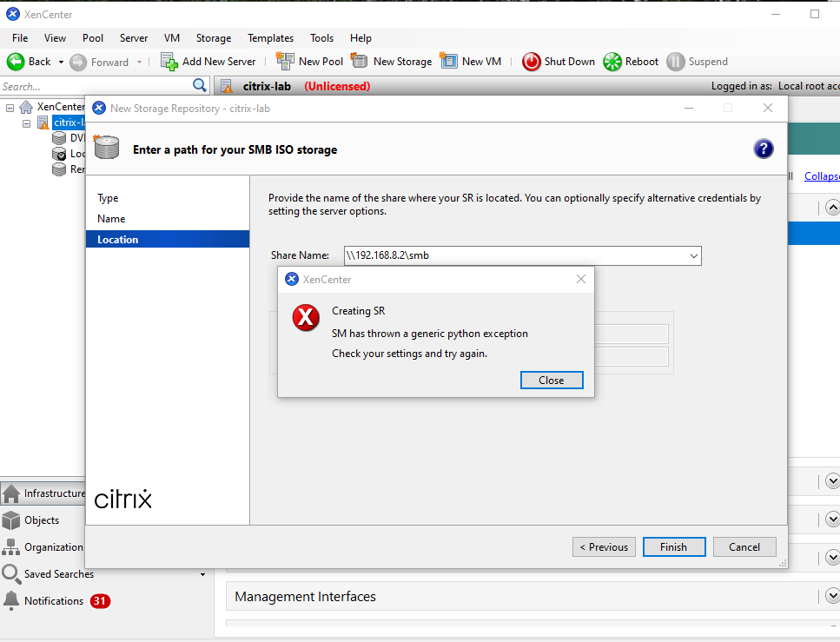This screenshot has width=840, height=642.
Task: Click the red error X icon
Action: (x=306, y=317)
